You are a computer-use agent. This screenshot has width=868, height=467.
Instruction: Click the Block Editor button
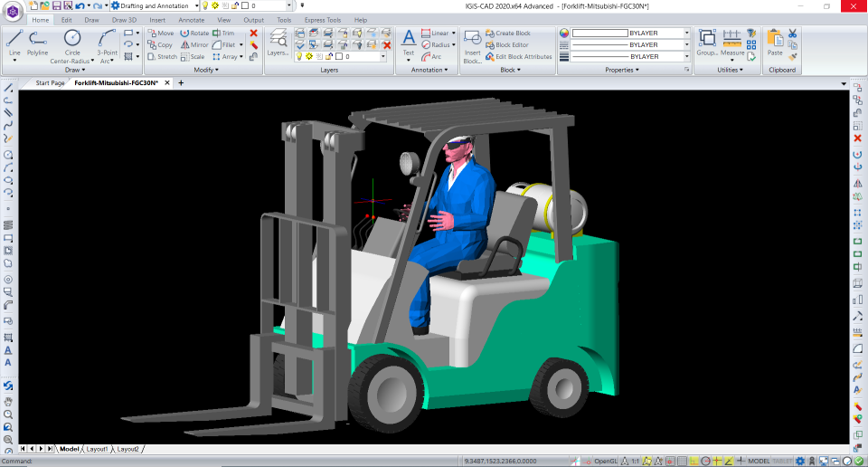point(506,45)
